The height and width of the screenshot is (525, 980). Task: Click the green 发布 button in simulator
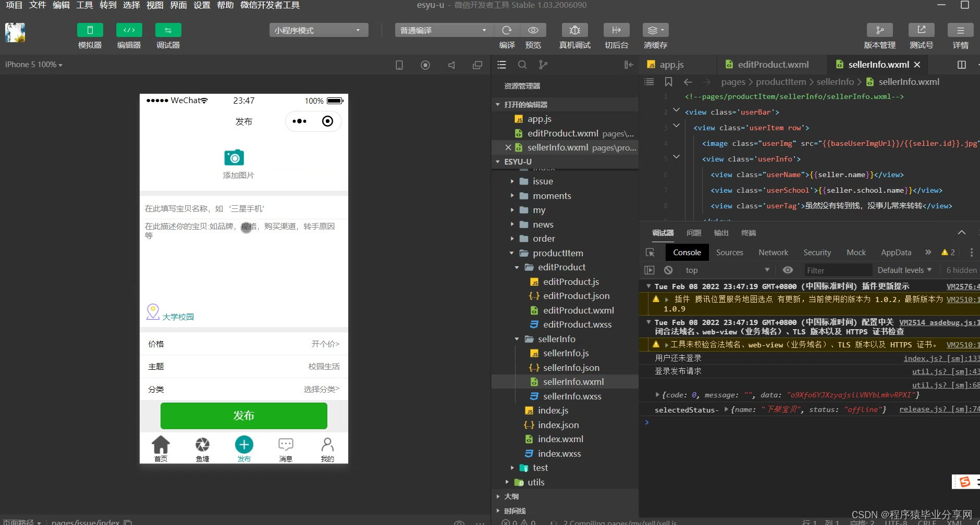point(243,416)
